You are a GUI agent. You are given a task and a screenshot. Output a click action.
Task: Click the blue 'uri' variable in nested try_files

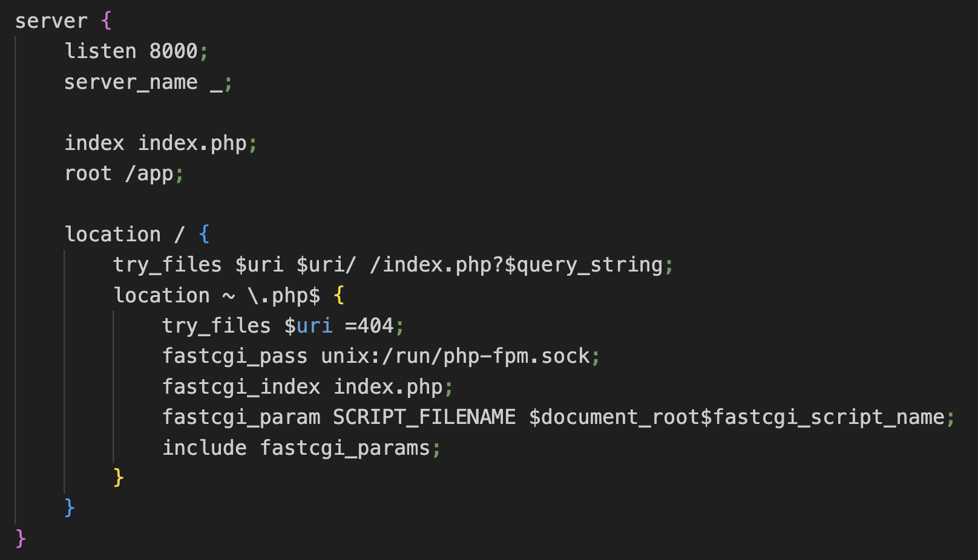pyautogui.click(x=315, y=326)
